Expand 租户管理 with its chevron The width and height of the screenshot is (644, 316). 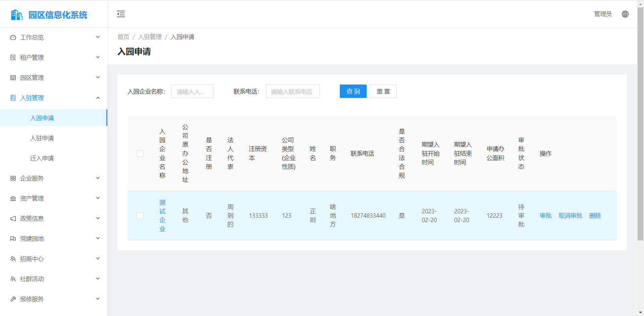click(x=98, y=57)
